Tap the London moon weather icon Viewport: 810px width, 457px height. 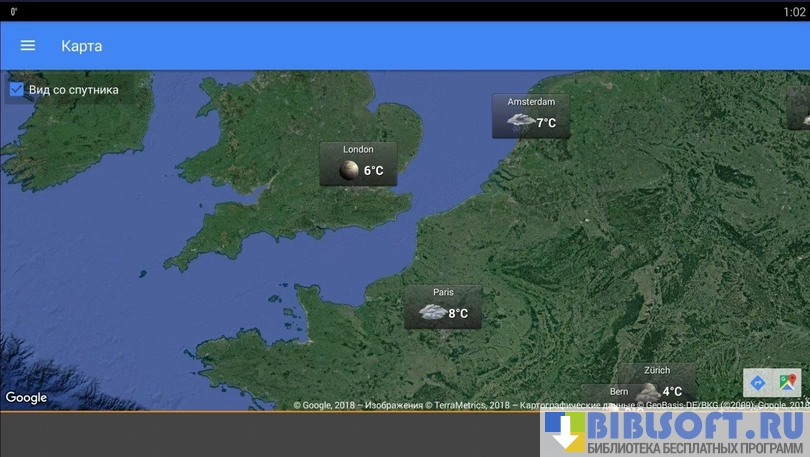pos(348,171)
